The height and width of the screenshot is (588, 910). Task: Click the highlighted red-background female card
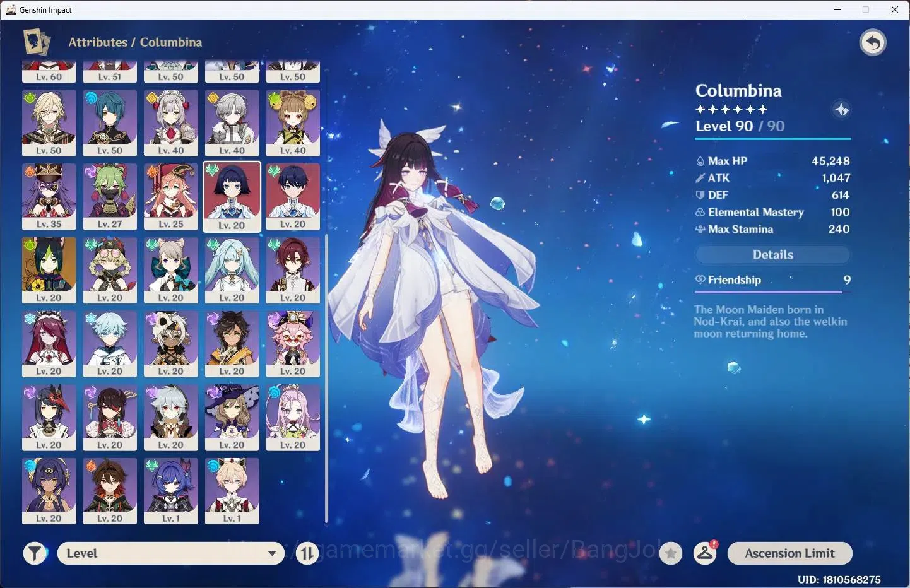coord(232,197)
